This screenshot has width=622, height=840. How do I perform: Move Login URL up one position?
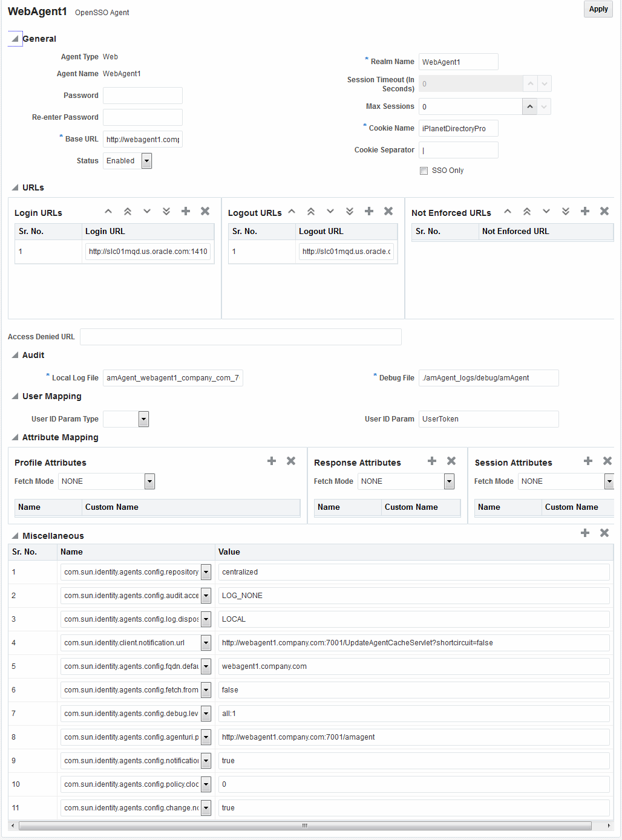click(108, 211)
